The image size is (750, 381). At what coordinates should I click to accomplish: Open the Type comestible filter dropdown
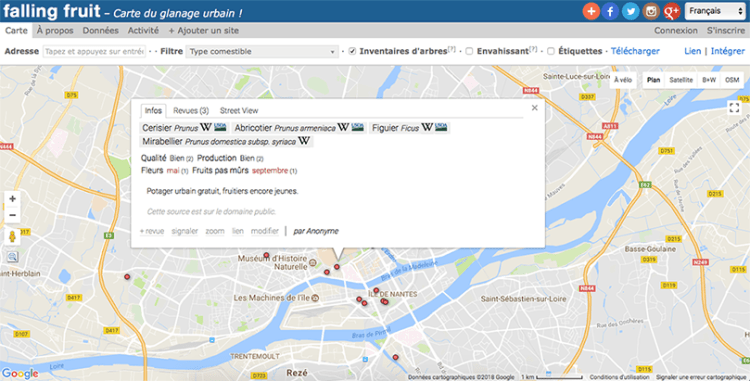(x=262, y=52)
